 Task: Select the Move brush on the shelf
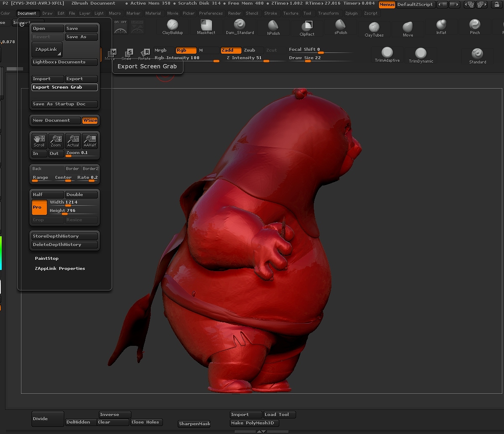coord(408,29)
